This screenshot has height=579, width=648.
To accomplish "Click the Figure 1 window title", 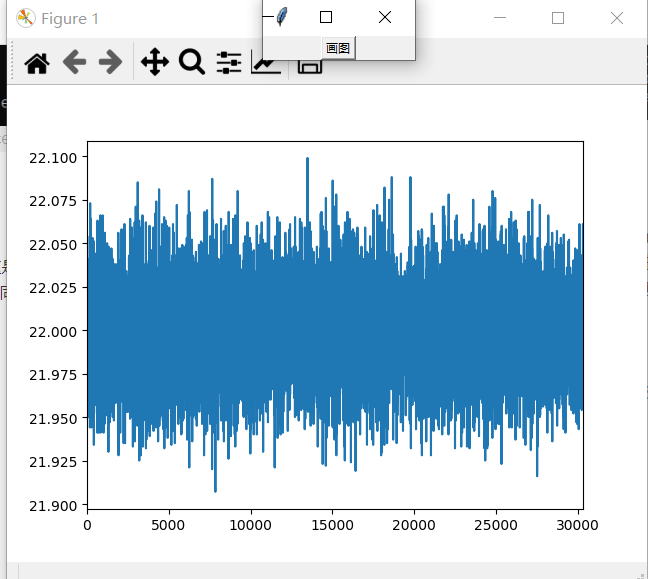I will pos(70,19).
